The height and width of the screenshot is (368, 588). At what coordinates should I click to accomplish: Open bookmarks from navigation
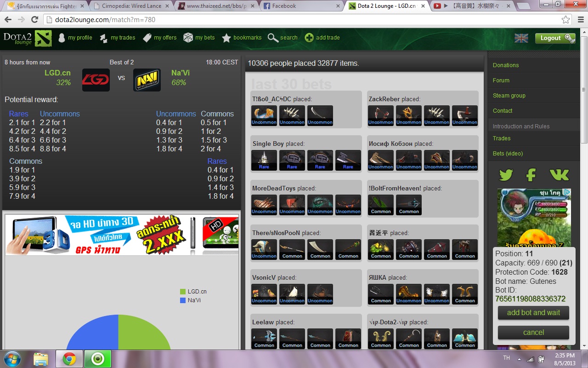point(242,38)
